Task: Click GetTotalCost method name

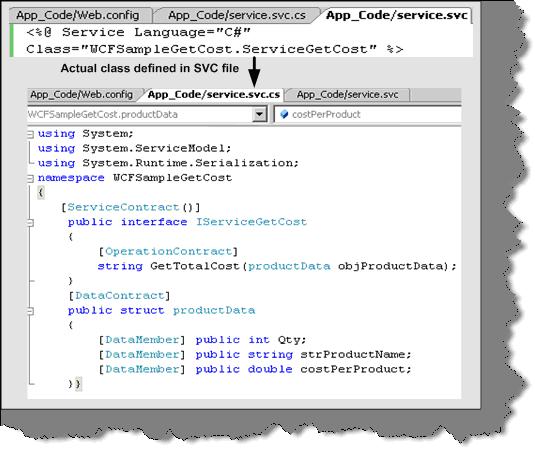Action: (195, 266)
